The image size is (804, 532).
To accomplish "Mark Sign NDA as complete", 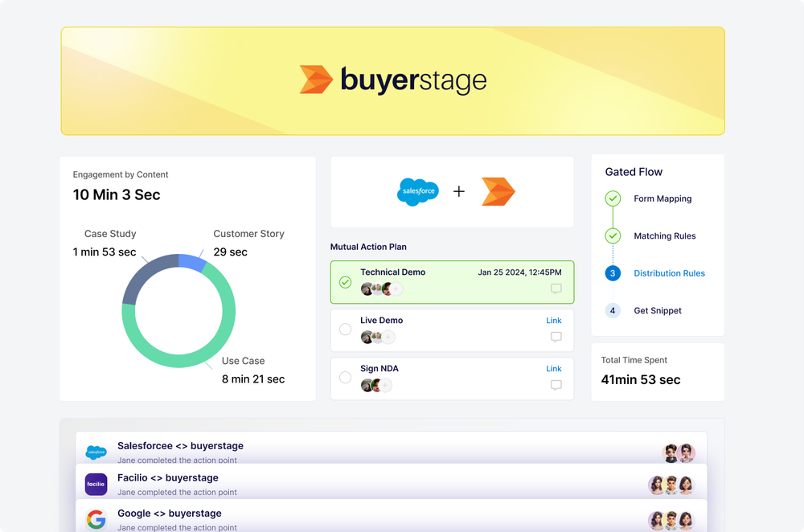I will point(346,378).
